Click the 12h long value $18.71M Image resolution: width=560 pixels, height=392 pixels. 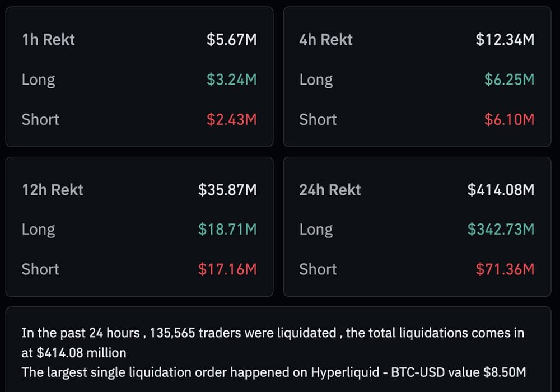coord(227,230)
